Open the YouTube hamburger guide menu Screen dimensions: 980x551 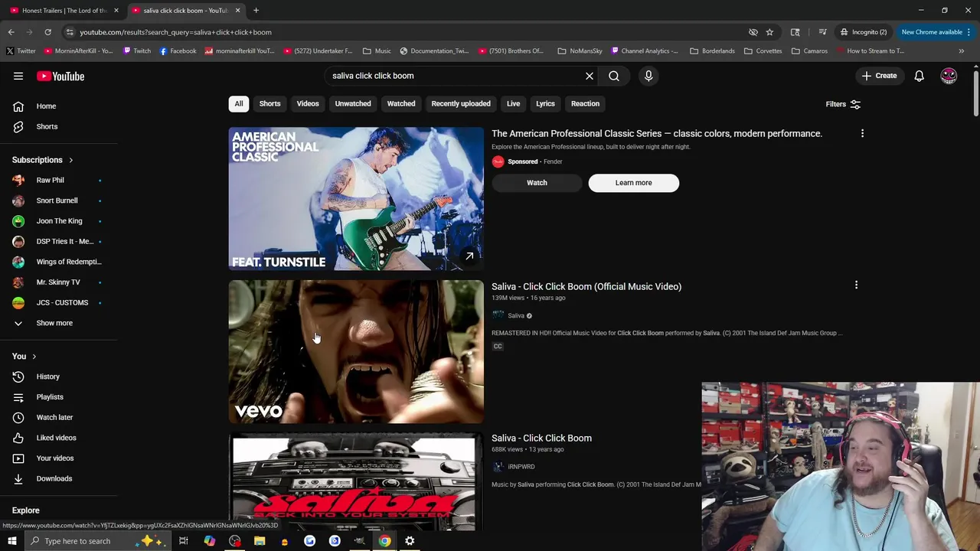coord(18,76)
